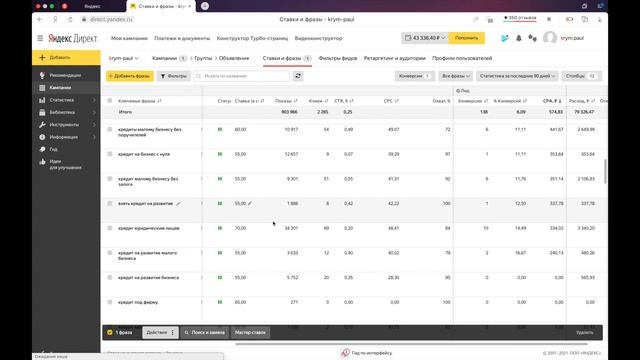Click the Добавить фразы button
The height and width of the screenshot is (360, 640).
(x=130, y=76)
